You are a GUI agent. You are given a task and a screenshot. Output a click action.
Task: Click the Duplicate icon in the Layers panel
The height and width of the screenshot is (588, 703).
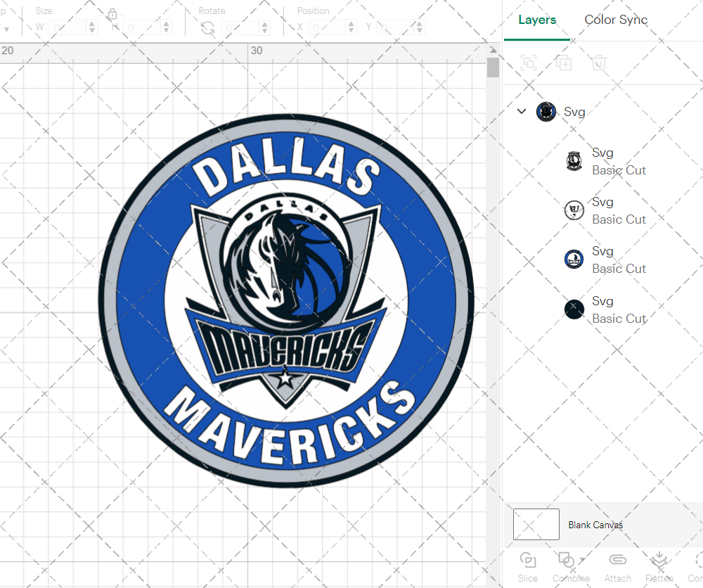coord(564,63)
